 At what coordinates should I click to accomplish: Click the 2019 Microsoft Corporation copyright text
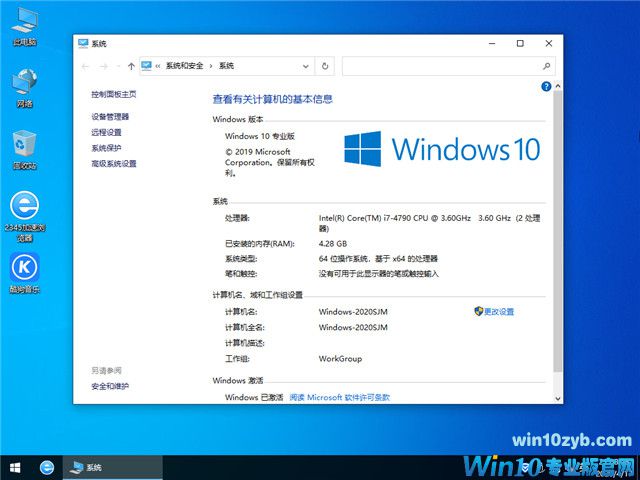269,162
